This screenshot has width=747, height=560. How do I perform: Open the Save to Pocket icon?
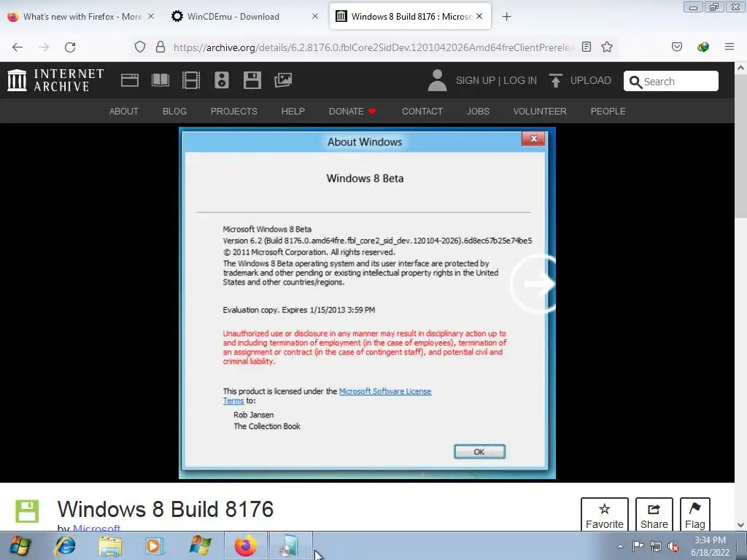point(676,47)
